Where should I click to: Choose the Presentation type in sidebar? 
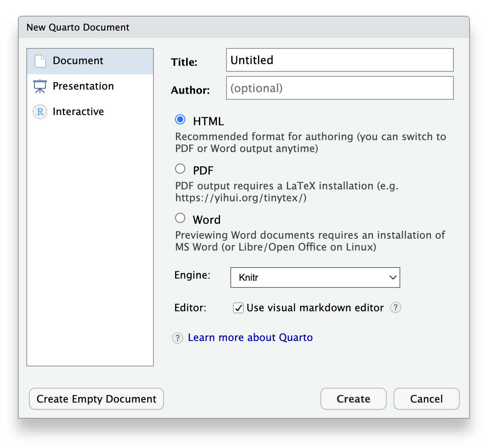[90, 86]
